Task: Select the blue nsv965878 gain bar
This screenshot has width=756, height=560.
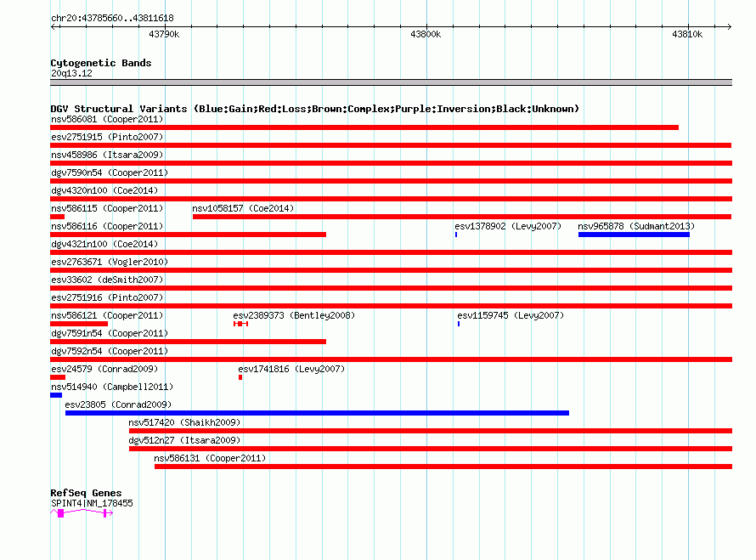Action: [634, 235]
